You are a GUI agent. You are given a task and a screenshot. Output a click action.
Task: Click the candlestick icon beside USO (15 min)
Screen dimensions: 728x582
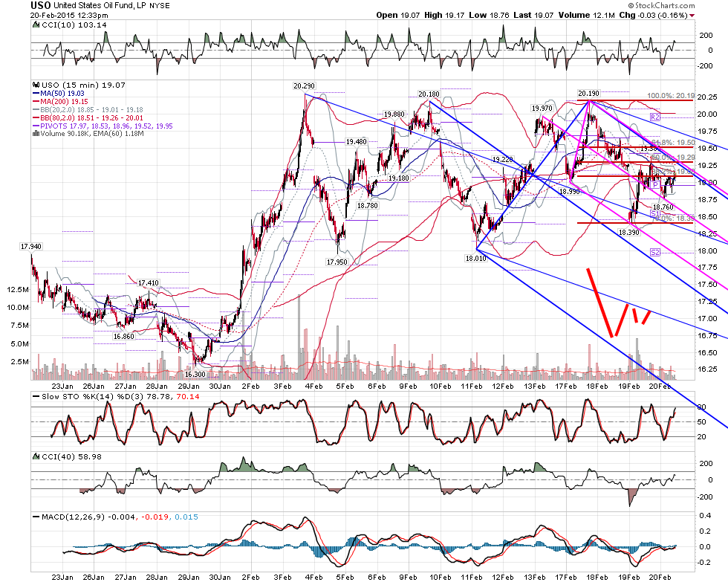click(x=36, y=85)
